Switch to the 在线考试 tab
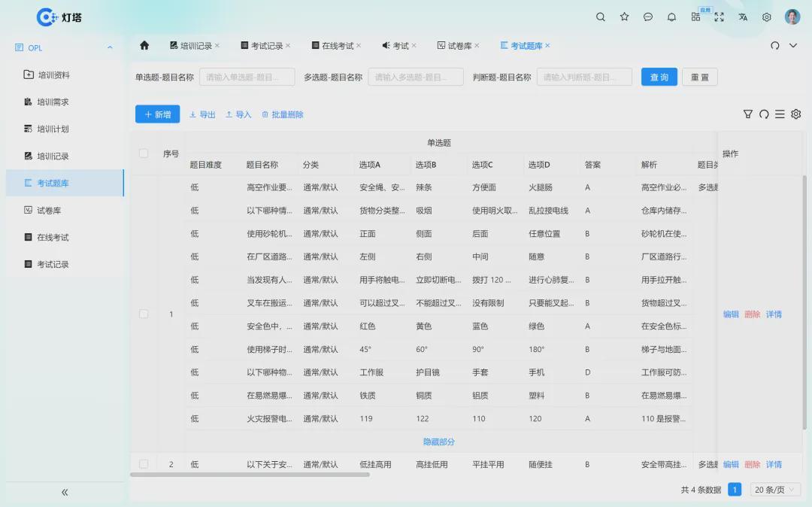This screenshot has width=812, height=507. coord(333,46)
